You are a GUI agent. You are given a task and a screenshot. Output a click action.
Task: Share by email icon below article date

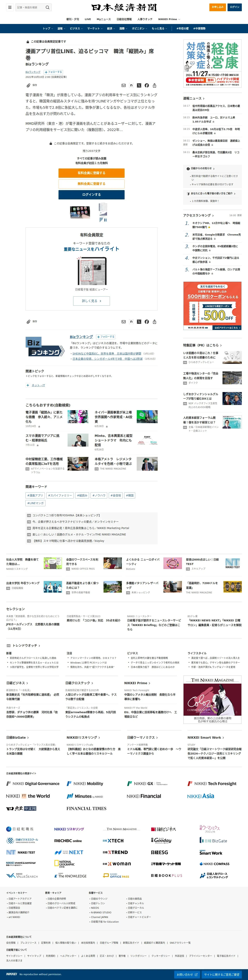click(x=124, y=85)
